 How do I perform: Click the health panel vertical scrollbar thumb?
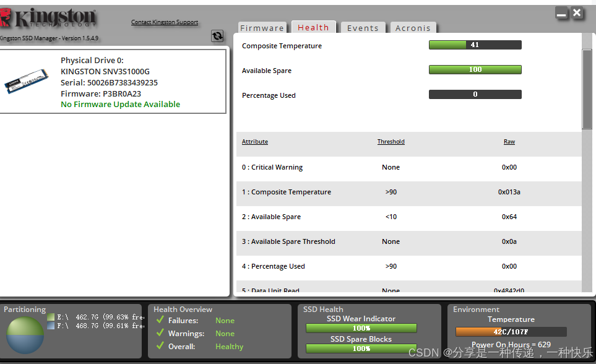coord(587,89)
